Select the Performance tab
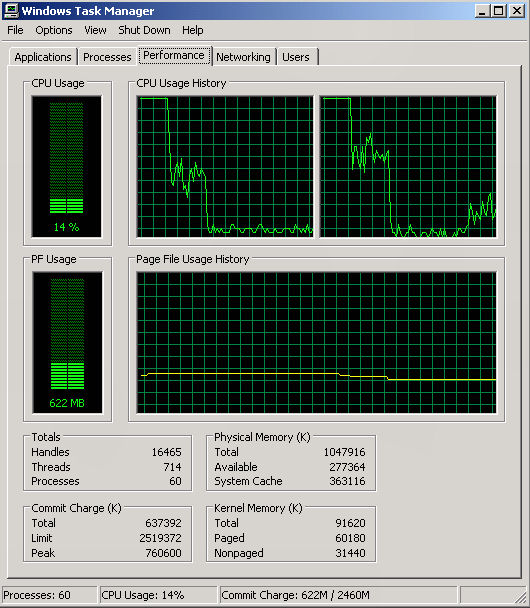Viewport: 530px width, 608px height. 174,55
